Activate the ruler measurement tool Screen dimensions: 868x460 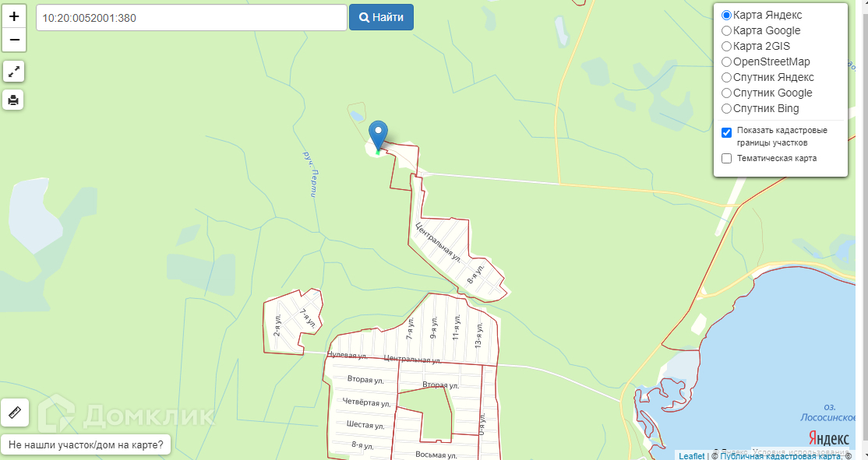[15, 413]
